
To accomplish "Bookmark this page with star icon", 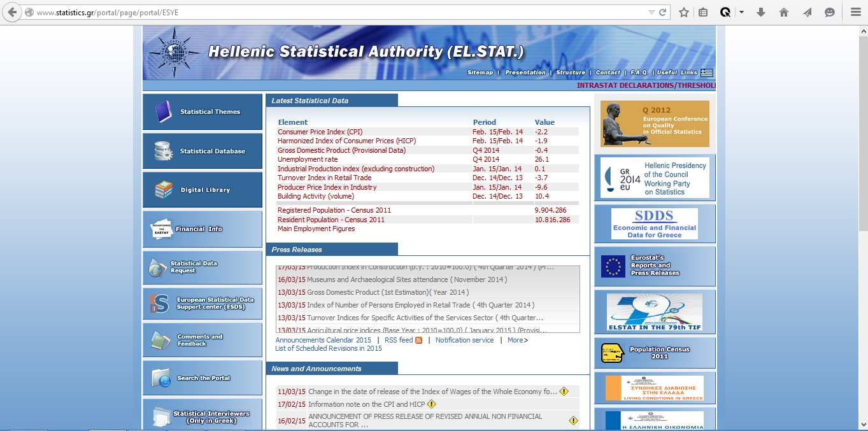I will 684,12.
